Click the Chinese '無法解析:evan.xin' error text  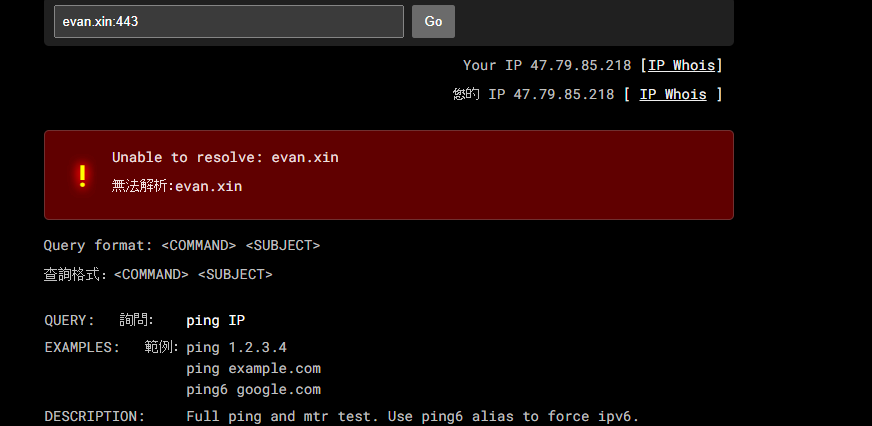[x=177, y=186]
